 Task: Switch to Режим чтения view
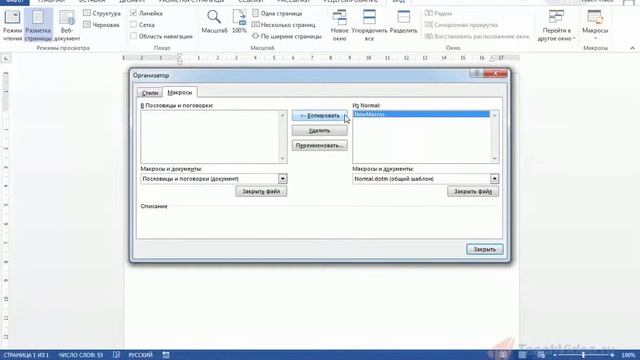(x=12, y=25)
